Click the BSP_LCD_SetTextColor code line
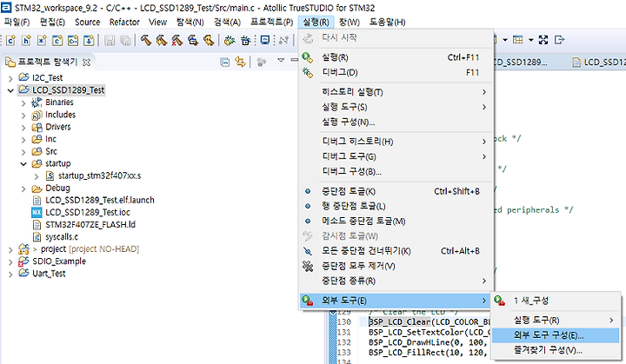The image size is (626, 364). 430,332
